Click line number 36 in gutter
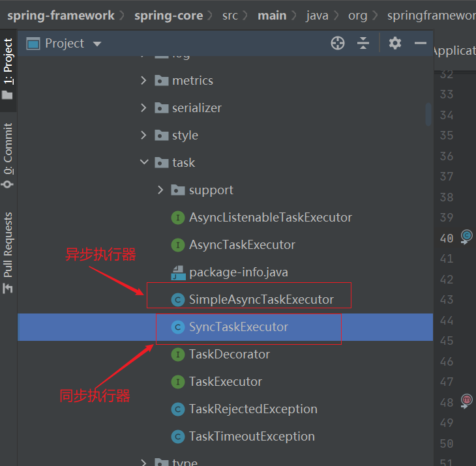 [447, 156]
